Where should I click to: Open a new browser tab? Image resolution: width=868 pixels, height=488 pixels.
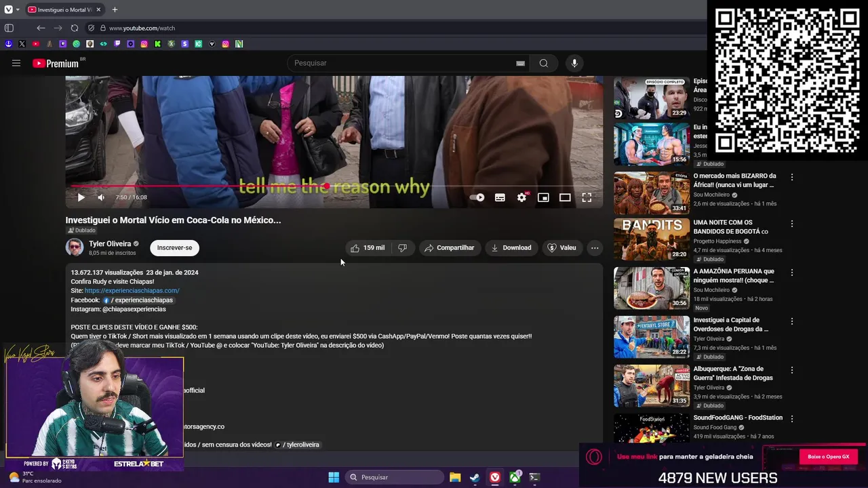click(x=115, y=9)
